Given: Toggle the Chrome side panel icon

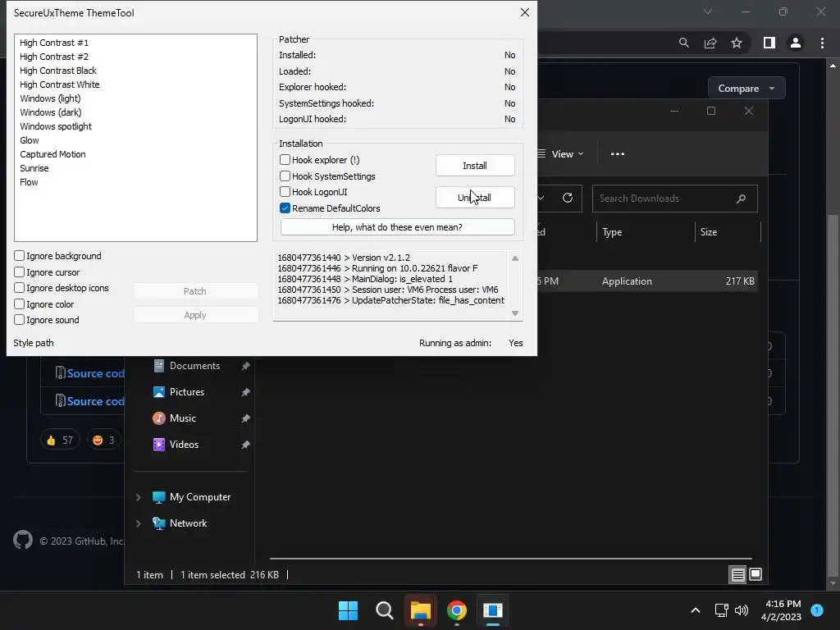Looking at the screenshot, I should (x=769, y=43).
